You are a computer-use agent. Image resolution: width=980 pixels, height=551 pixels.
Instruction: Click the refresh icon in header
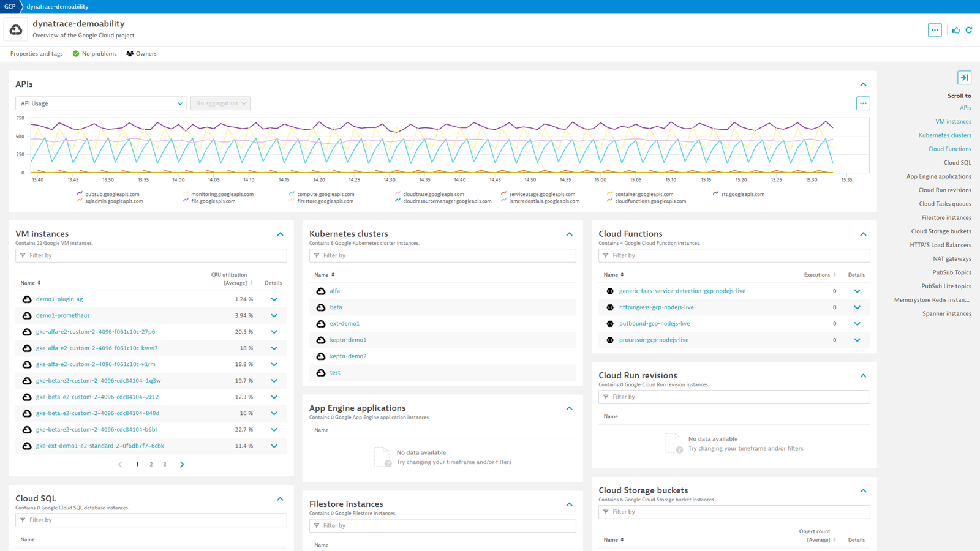969,30
